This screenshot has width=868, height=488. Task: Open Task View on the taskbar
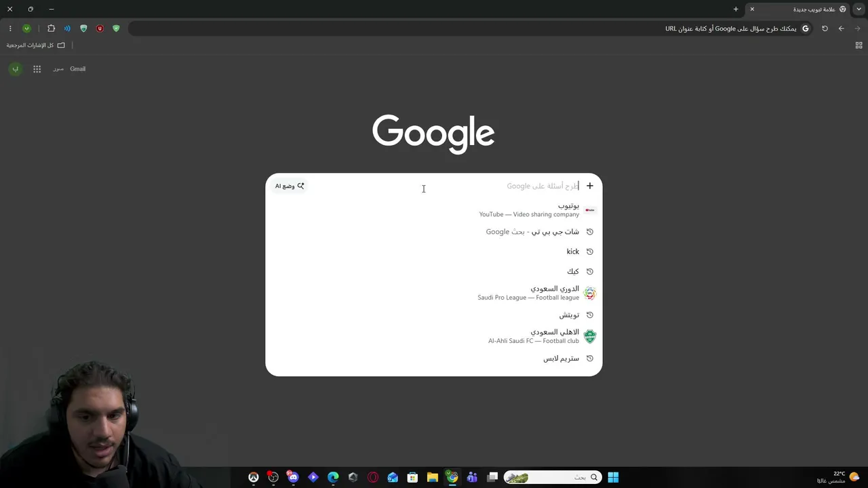[x=492, y=477]
